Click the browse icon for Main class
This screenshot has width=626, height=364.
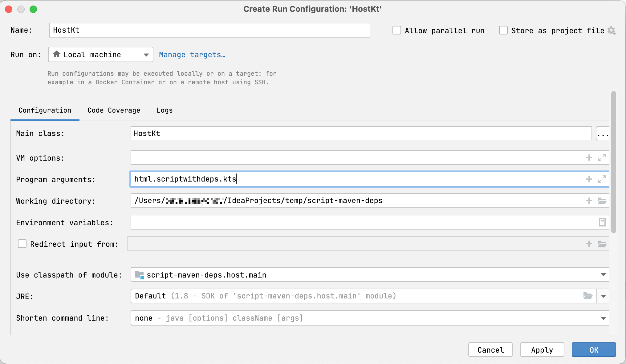pyautogui.click(x=603, y=134)
